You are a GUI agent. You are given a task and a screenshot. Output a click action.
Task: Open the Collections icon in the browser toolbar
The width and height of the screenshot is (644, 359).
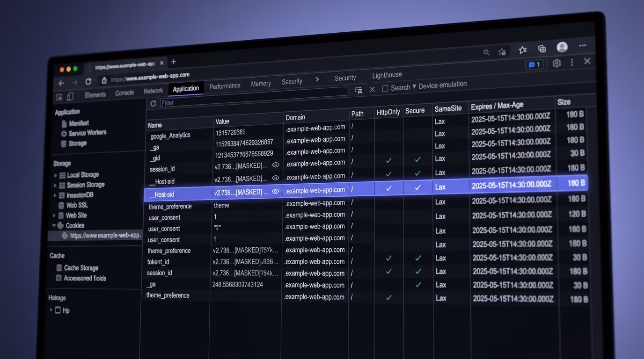pos(542,49)
